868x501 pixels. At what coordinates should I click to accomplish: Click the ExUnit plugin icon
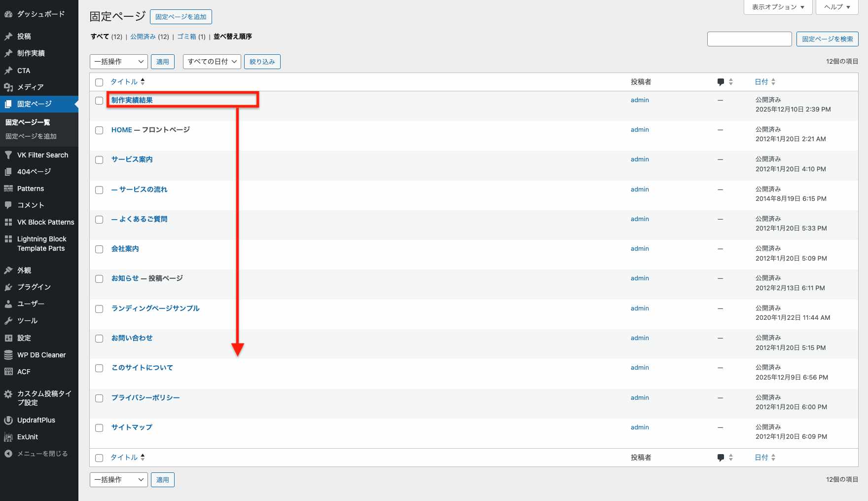point(10,437)
